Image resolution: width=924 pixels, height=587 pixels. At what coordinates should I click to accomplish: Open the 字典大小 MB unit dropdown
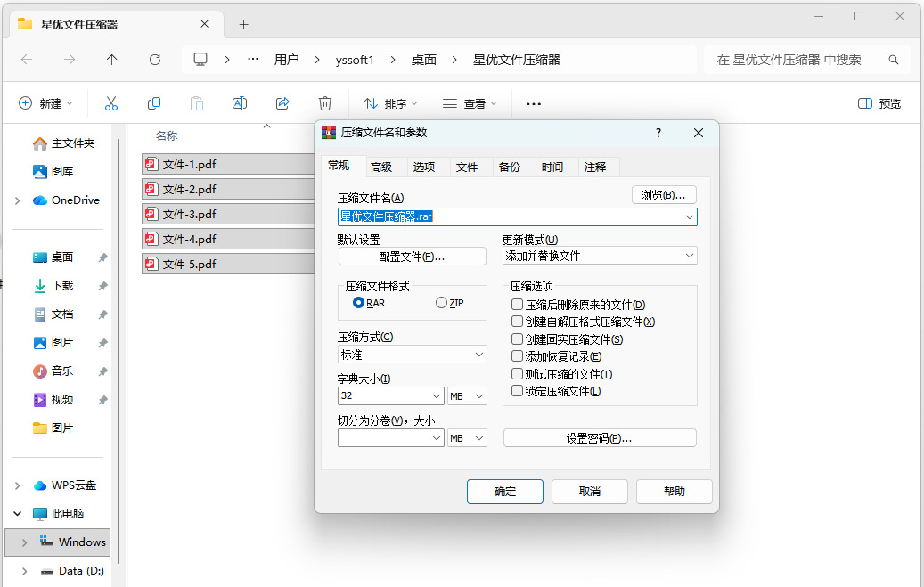(x=467, y=396)
